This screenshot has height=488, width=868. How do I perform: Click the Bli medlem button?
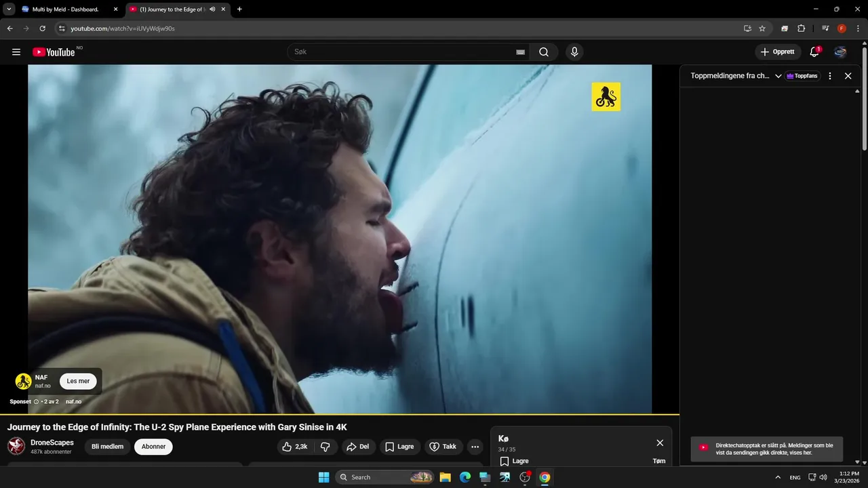click(x=107, y=447)
